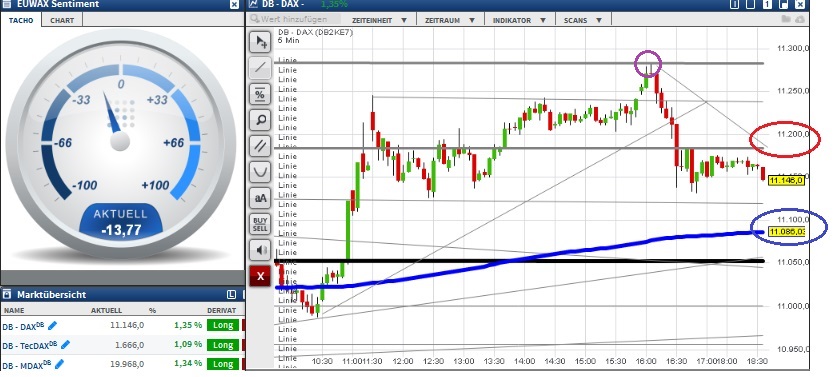Open DB - DAX instrument link
The height and width of the screenshot is (377, 834).
(23, 326)
